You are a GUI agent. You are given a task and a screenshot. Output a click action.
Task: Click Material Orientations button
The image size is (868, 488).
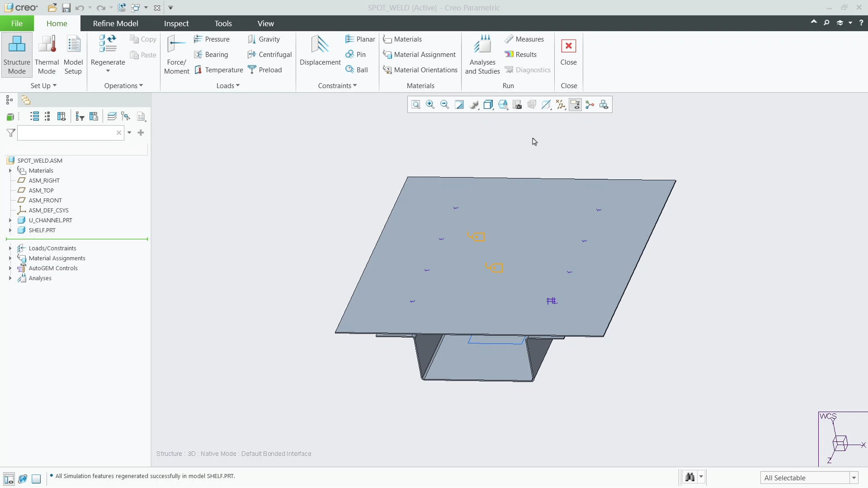coord(420,70)
